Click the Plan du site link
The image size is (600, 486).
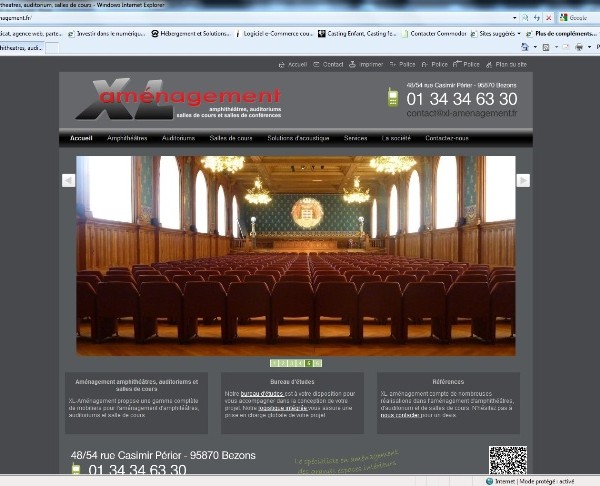(x=506, y=64)
